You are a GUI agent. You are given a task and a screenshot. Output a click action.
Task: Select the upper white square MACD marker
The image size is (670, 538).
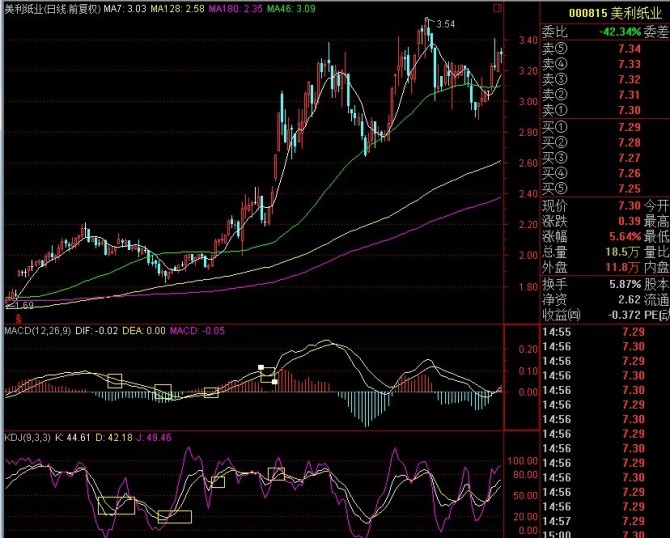tap(261, 367)
